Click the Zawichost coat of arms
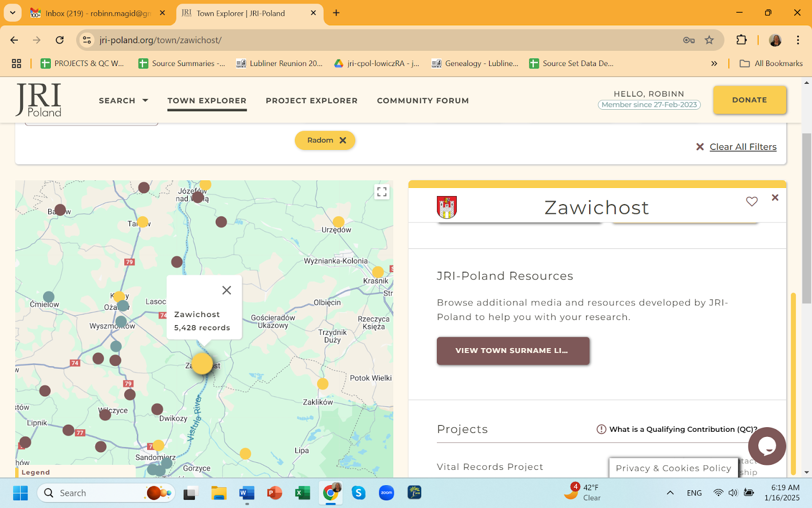The image size is (812, 508). coord(447,207)
